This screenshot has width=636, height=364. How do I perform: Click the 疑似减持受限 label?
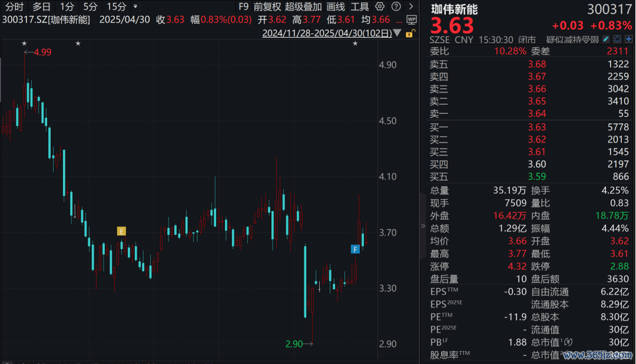[x=572, y=39]
